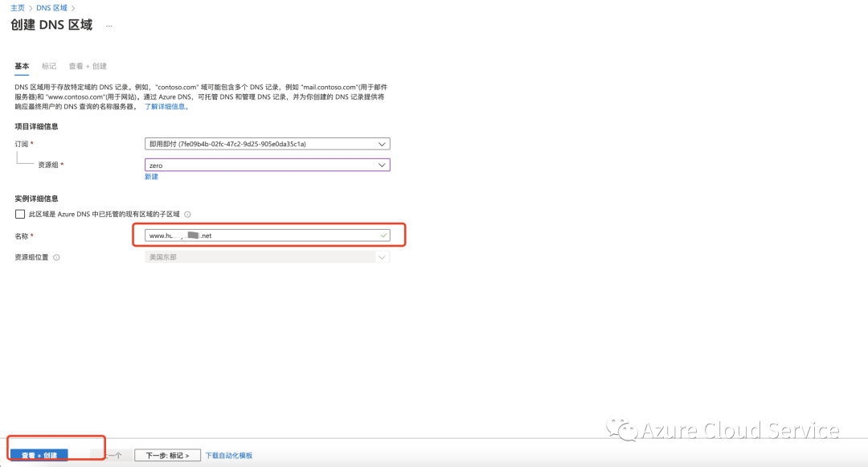Open the 了解详细信息 link
The image size is (868, 467).
pos(166,107)
